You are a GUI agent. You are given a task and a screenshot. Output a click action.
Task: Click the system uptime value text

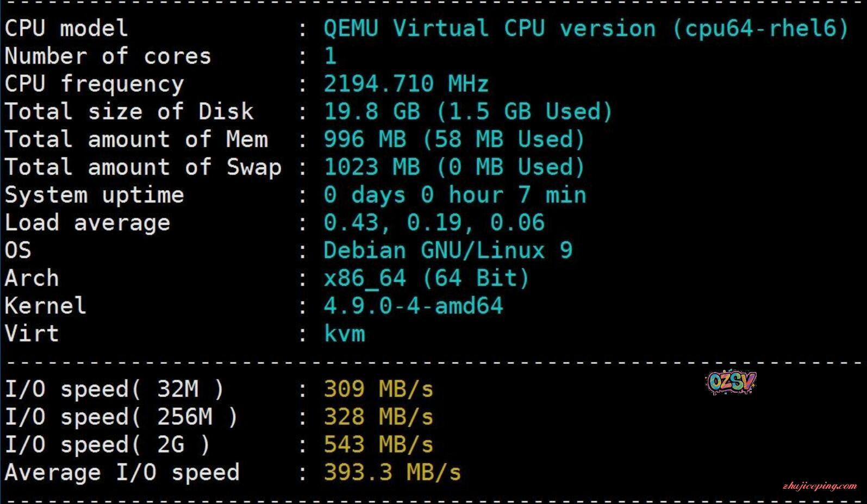click(x=454, y=195)
